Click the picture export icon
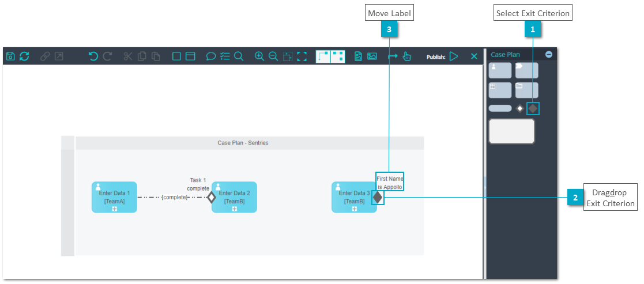The image size is (644, 284). pyautogui.click(x=372, y=56)
